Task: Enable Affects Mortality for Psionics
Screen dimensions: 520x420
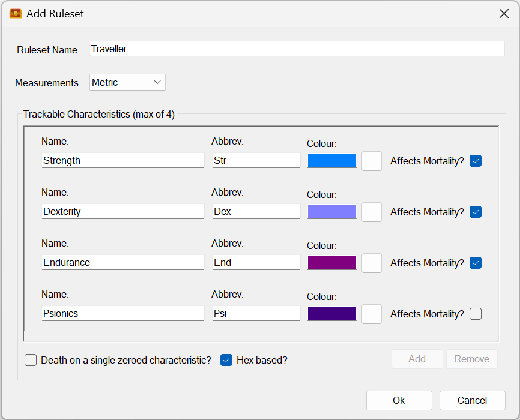Action: tap(476, 314)
